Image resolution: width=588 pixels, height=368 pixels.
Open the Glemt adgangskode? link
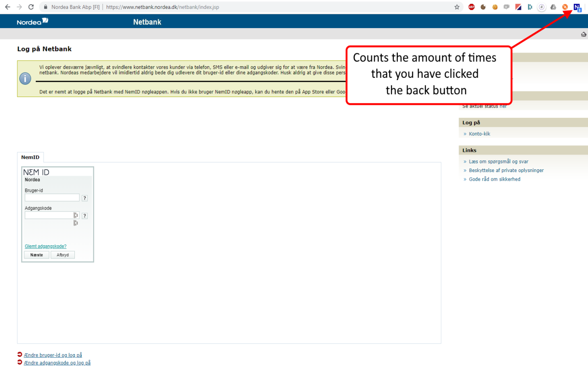pos(45,246)
